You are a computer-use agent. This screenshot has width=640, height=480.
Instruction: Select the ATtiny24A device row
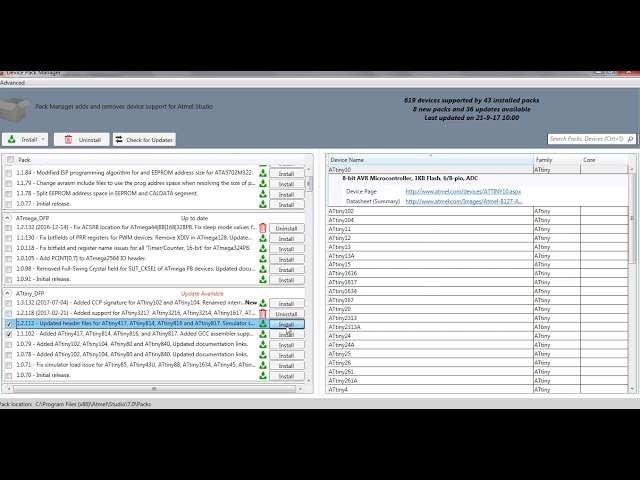(478, 345)
